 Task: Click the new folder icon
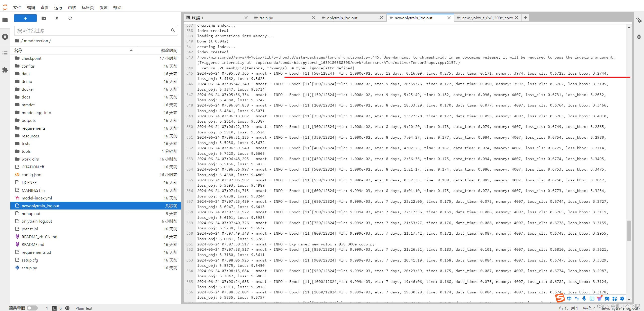[44, 18]
